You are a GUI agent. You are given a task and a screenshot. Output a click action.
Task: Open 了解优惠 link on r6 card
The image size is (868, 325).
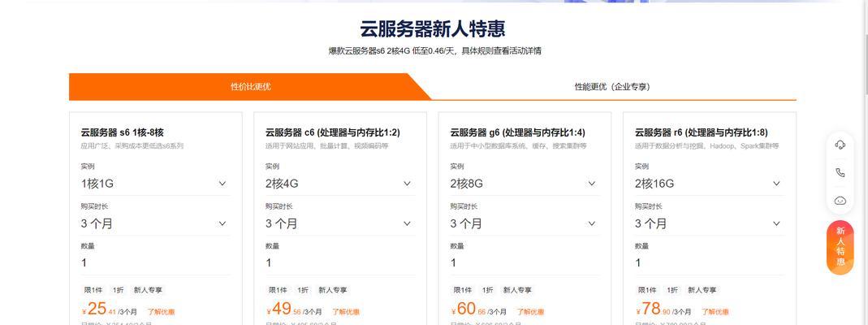pyautogui.click(x=715, y=312)
